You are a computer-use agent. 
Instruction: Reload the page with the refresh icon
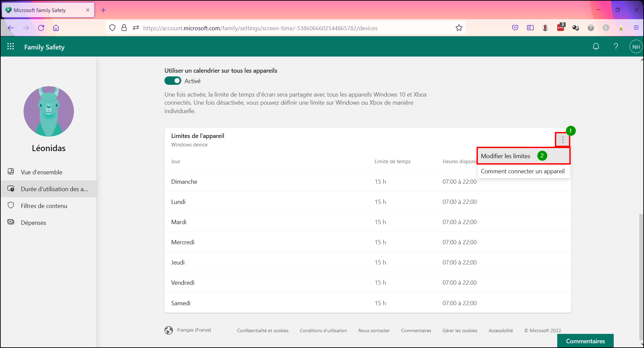coord(41,28)
